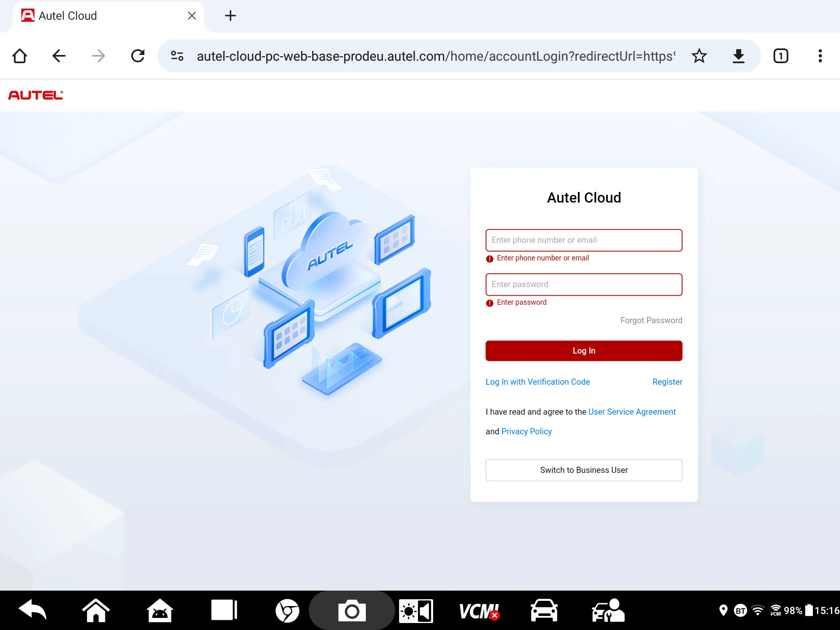Open brightness and volume control icon

point(416,611)
